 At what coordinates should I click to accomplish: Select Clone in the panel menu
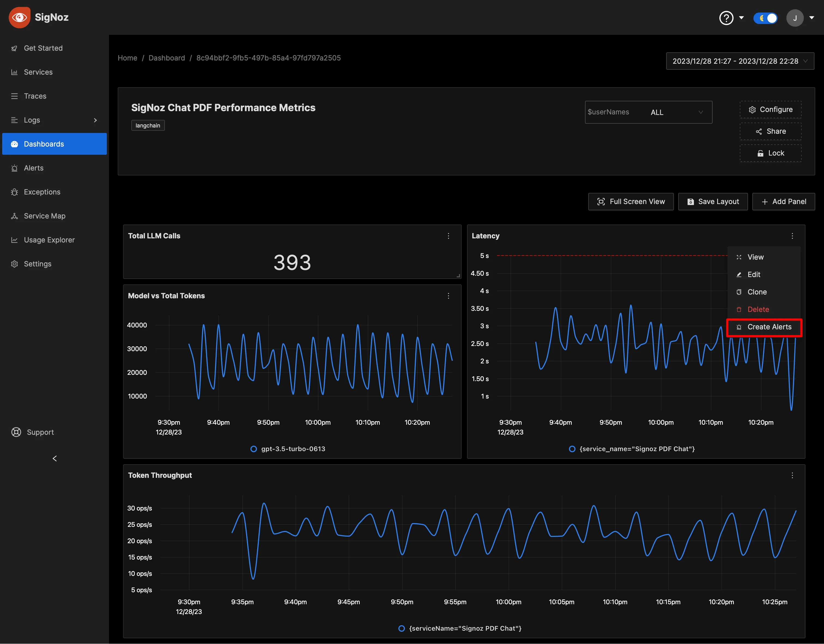tap(764, 292)
